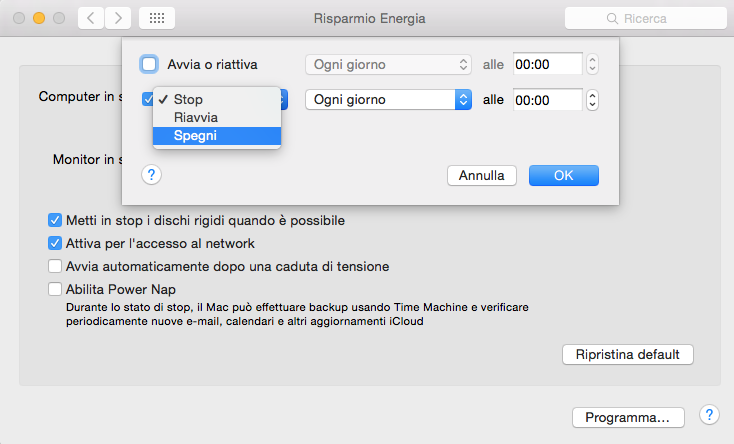The width and height of the screenshot is (734, 444).
Task: Choose Riavvia in the popup menu
Action: [x=196, y=118]
